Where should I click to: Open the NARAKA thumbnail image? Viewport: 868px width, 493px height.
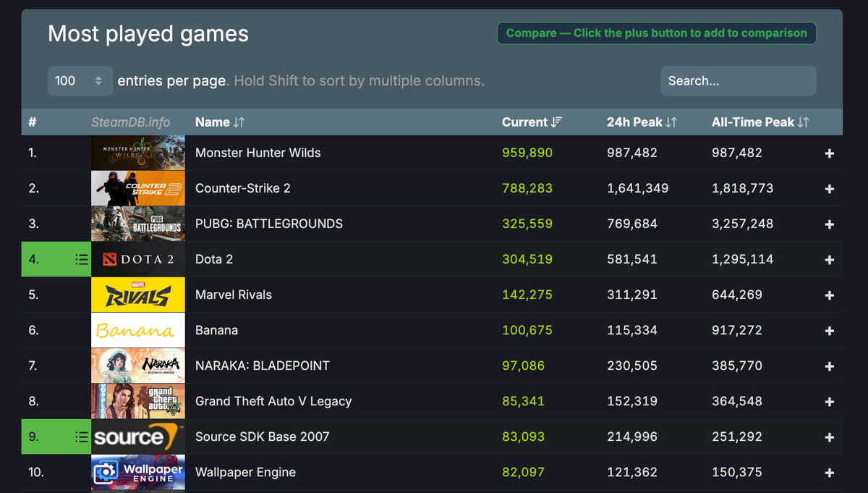pos(138,366)
